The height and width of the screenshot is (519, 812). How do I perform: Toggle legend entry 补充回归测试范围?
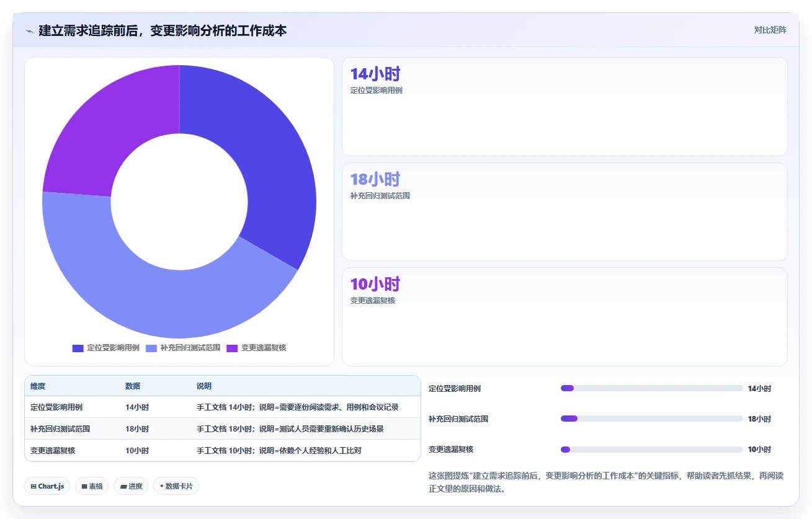(183, 348)
